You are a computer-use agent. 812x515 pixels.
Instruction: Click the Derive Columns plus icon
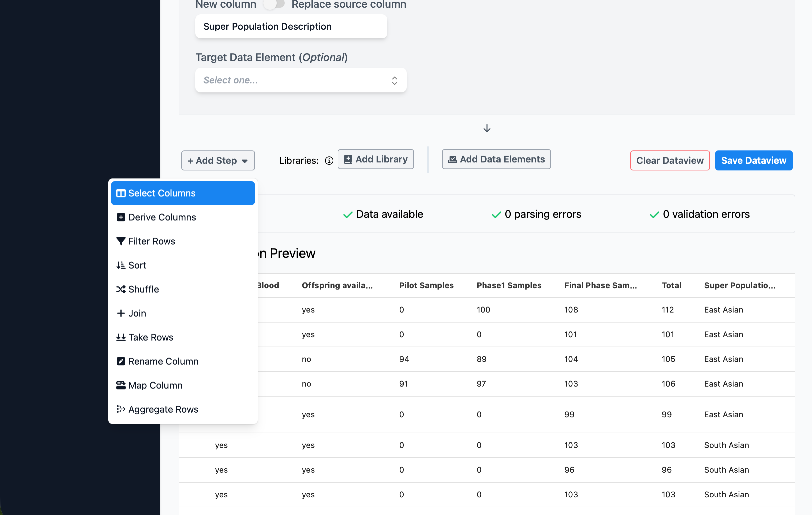121,217
